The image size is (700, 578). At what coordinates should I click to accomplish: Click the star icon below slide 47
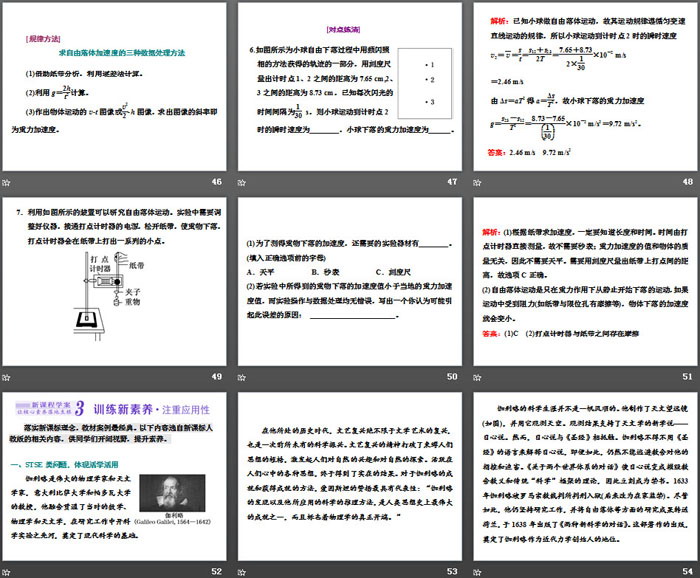(x=242, y=181)
